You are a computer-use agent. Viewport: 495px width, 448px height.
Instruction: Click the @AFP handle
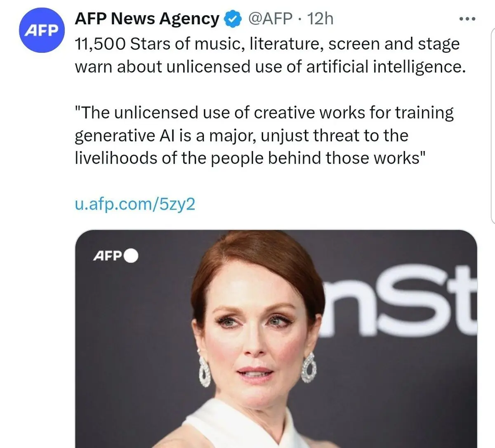tap(270, 19)
